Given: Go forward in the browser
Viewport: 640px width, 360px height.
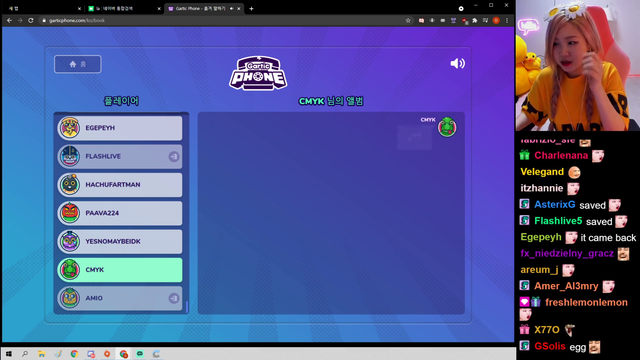Looking at the screenshot, I should point(20,20).
